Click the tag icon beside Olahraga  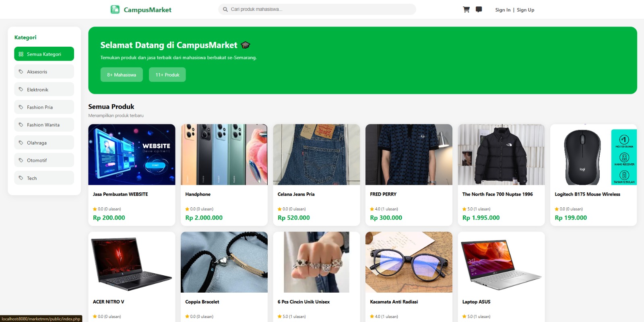click(21, 142)
